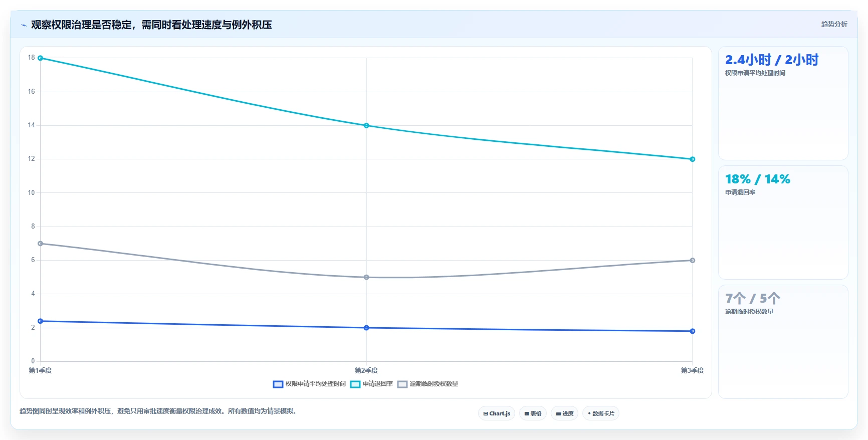
Task: Click the gray 逾期临时授权 point at 第2季度
Action: pos(366,277)
